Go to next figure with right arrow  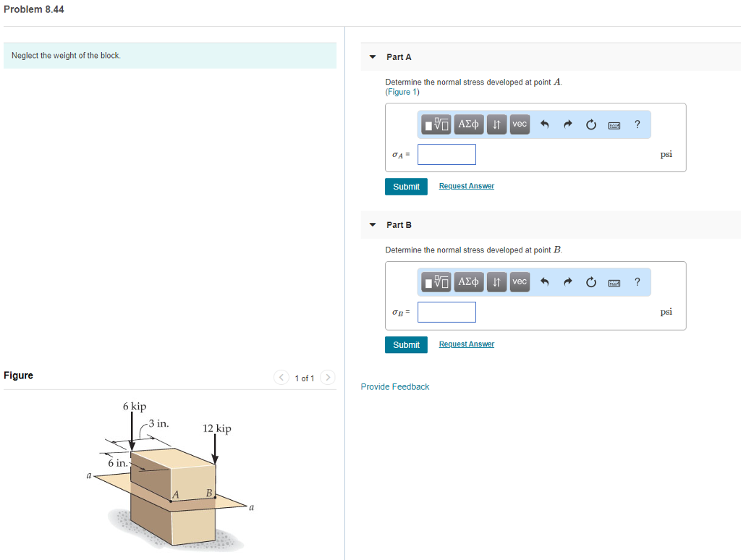click(327, 377)
